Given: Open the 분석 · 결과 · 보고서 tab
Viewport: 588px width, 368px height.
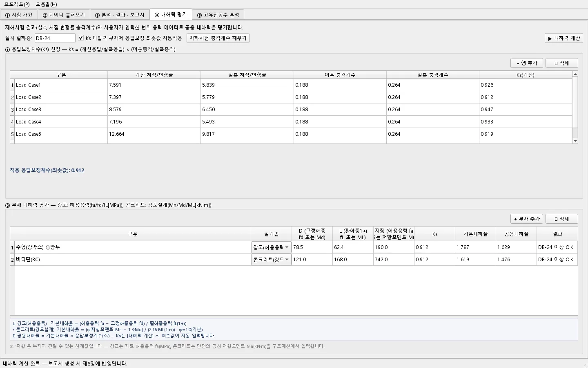Looking at the screenshot, I should pyautogui.click(x=120, y=15).
